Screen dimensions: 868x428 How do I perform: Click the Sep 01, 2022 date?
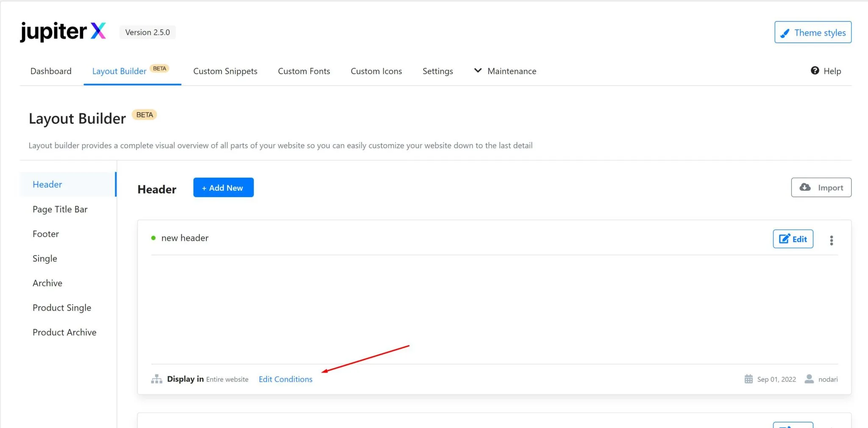click(x=776, y=379)
